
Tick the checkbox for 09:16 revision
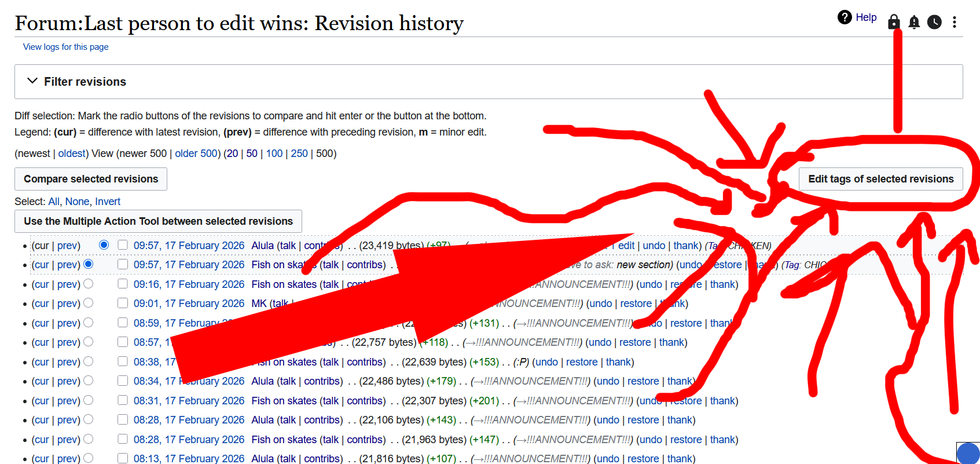(123, 283)
